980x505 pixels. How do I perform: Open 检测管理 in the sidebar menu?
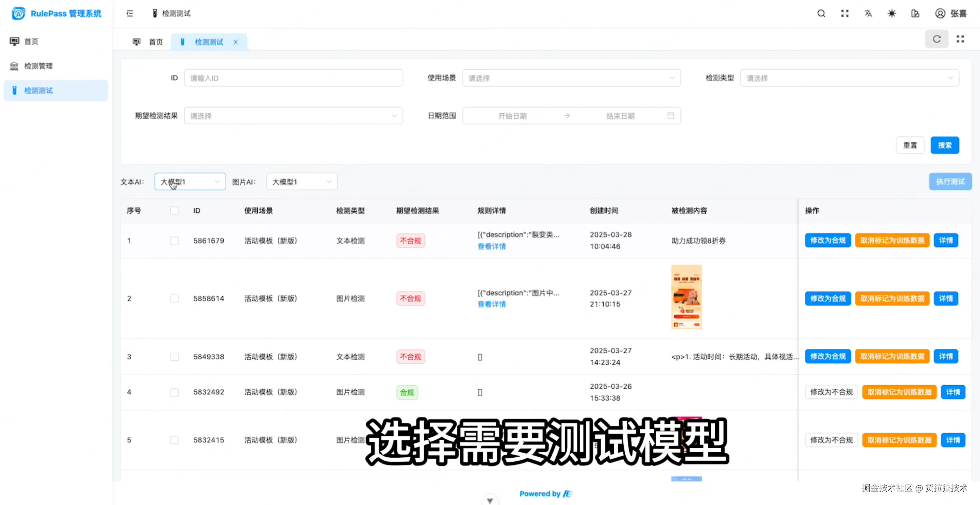pos(38,66)
